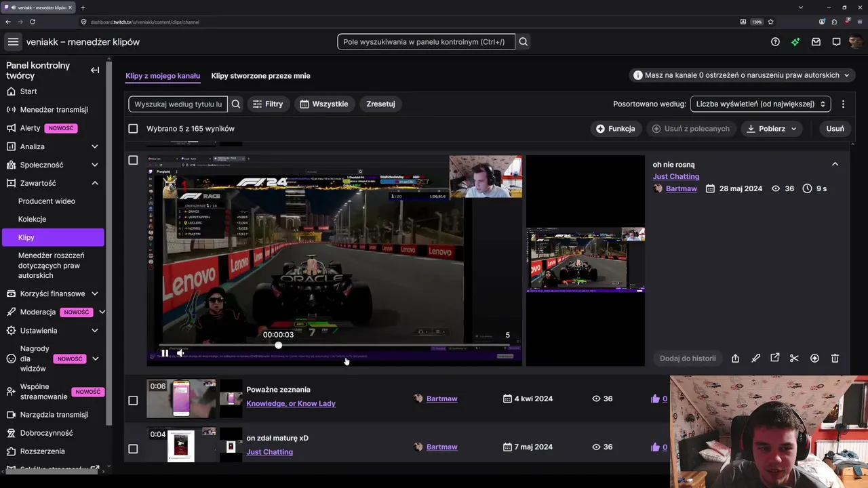The image size is (868, 488).
Task: Open Menedżer transmisji in the sidebar
Action: [53, 110]
